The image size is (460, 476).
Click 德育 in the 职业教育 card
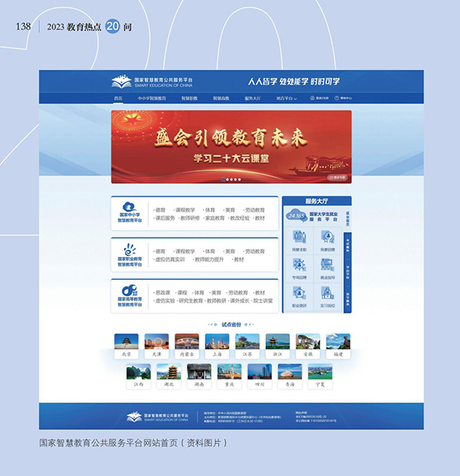click(160, 251)
